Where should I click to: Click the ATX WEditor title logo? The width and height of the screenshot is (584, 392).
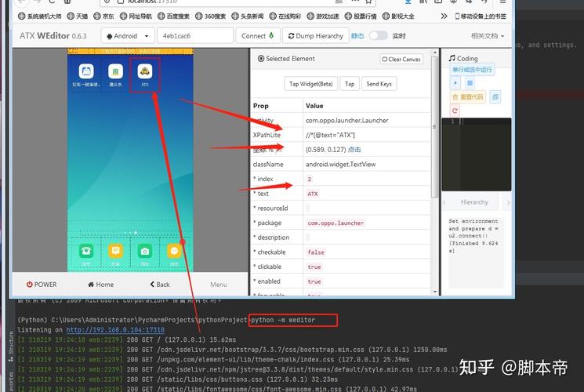click(x=53, y=36)
